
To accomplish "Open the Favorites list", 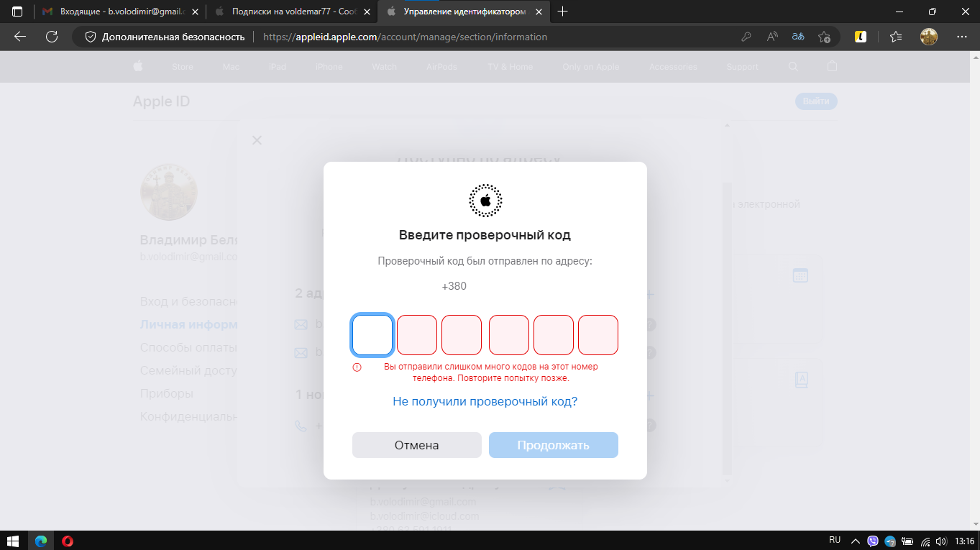I will point(895,37).
